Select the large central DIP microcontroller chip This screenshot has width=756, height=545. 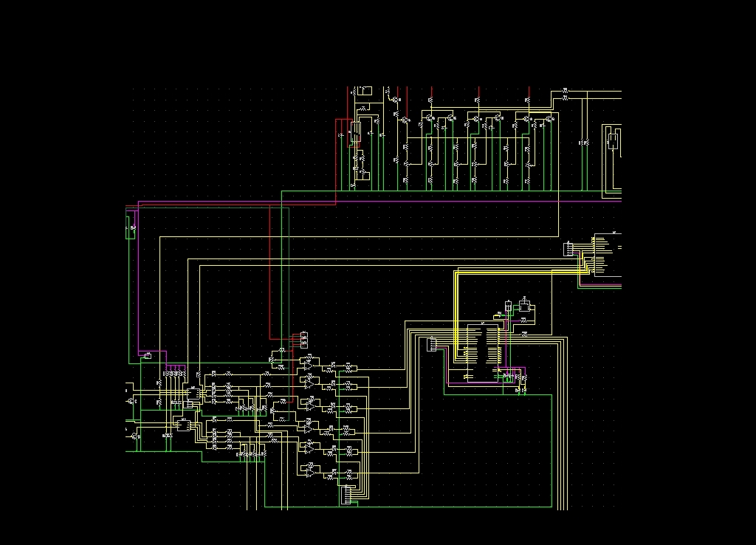[x=483, y=354]
